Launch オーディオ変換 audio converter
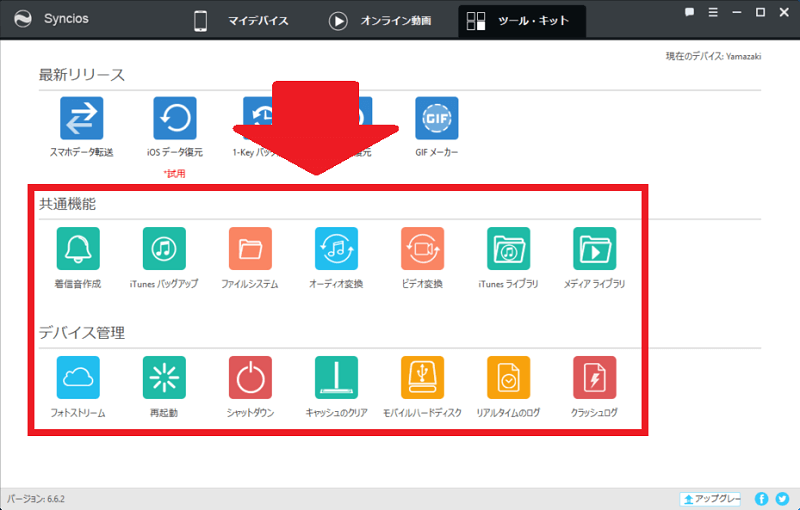The image size is (800, 510). pos(336,248)
